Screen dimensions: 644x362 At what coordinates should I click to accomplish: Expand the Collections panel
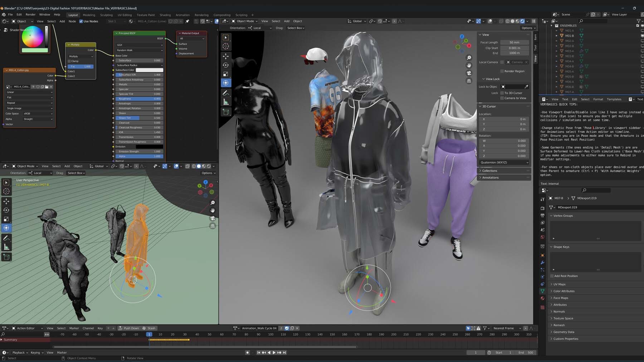pos(489,171)
